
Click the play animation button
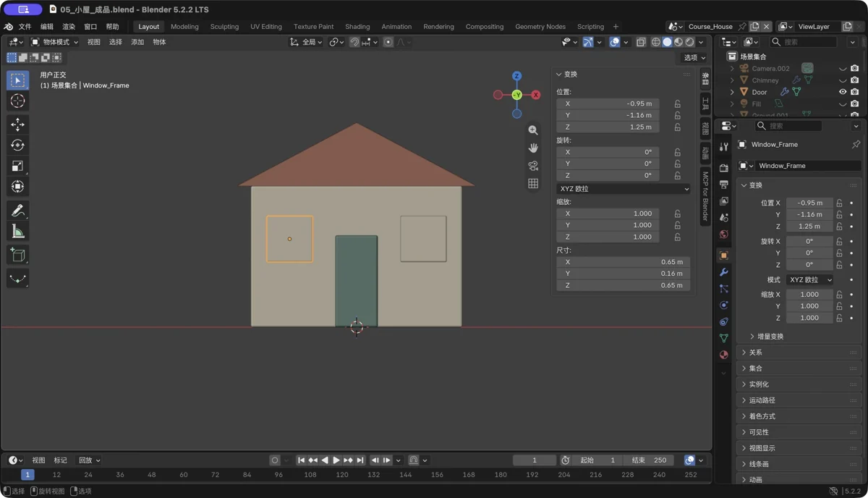click(x=336, y=460)
